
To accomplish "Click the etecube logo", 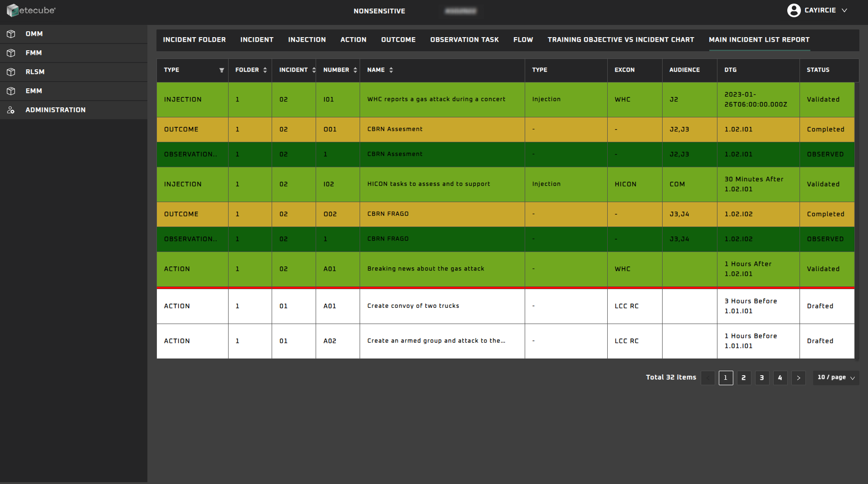I will 31,10.
